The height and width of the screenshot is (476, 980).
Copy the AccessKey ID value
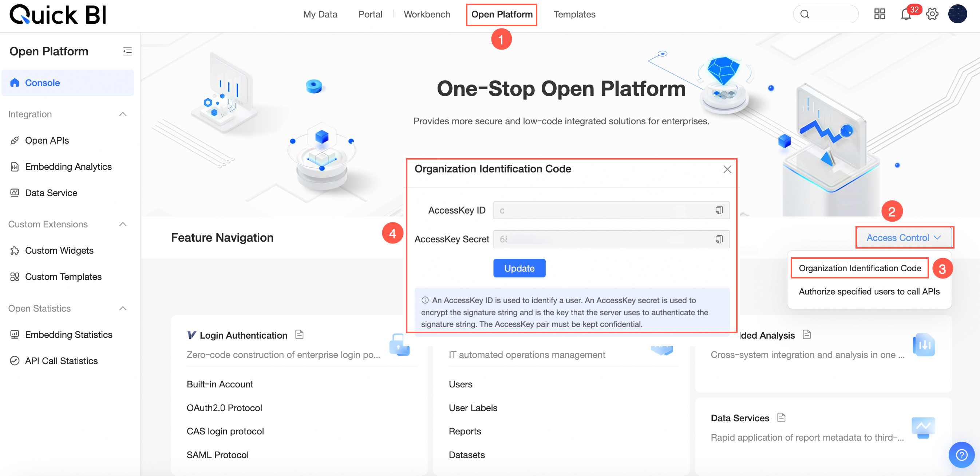pos(719,210)
